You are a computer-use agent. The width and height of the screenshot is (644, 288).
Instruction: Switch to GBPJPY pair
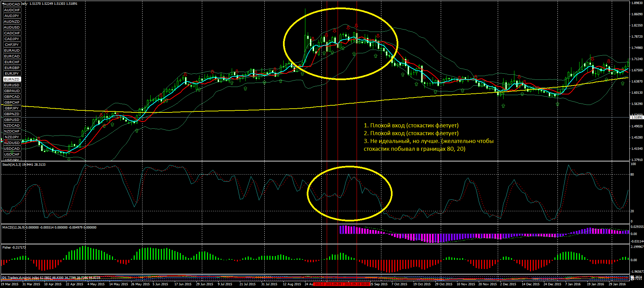coord(12,108)
